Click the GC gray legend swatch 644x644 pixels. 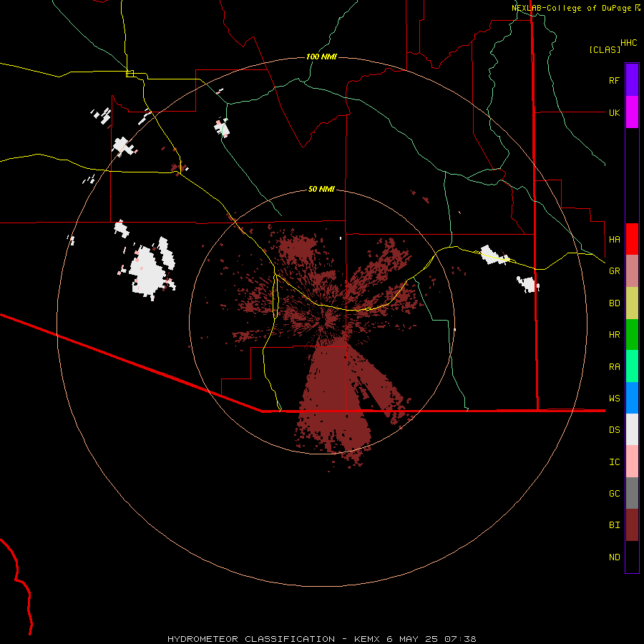tap(632, 493)
